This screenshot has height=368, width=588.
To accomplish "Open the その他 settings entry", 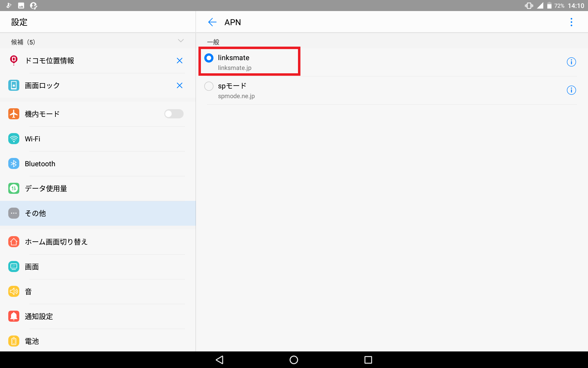I will click(98, 213).
